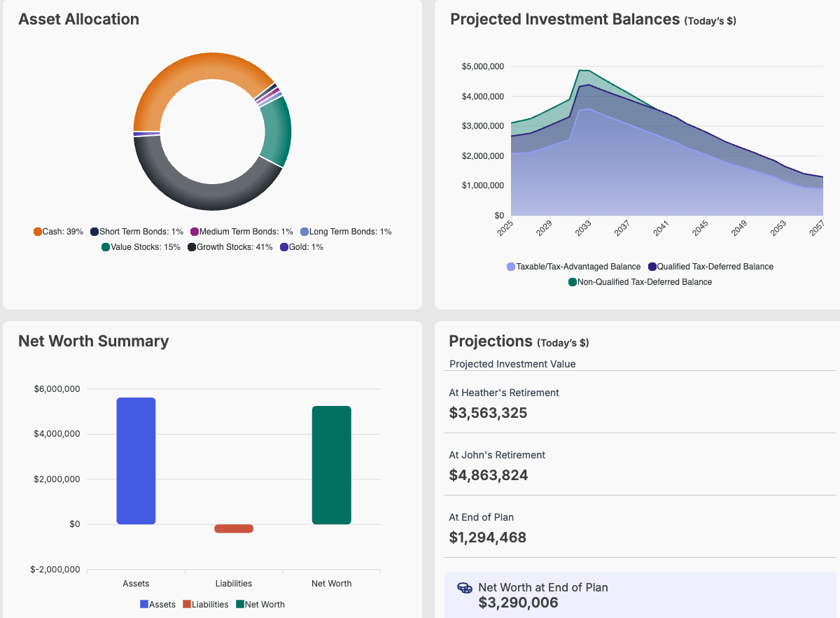The image size is (840, 618).
Task: Click the Gold legend color dot
Action: (x=284, y=247)
